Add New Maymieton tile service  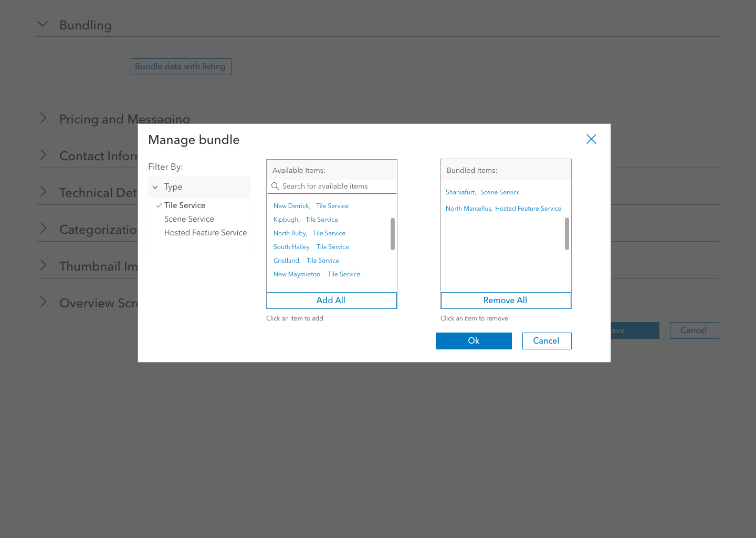pyautogui.click(x=317, y=274)
